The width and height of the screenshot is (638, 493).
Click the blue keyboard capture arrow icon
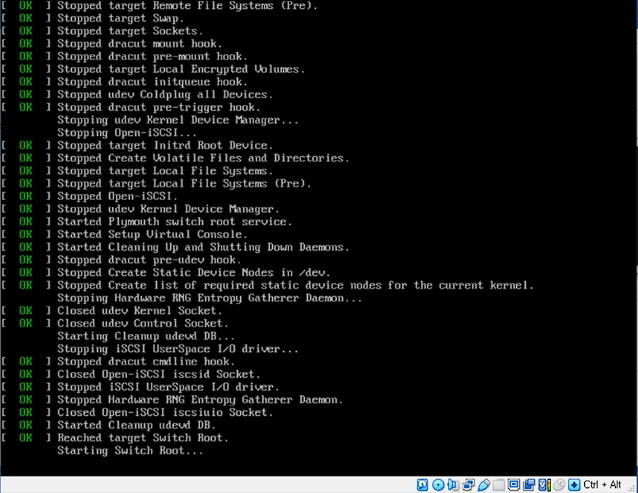(574, 485)
